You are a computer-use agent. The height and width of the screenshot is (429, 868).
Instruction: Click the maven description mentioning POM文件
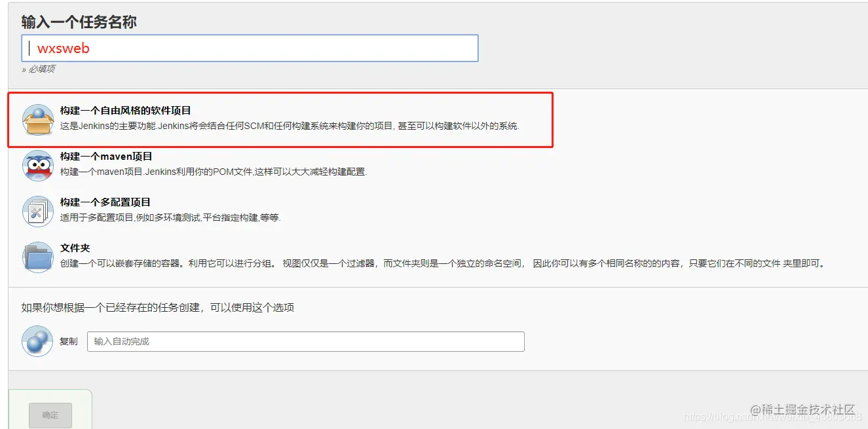pos(214,172)
